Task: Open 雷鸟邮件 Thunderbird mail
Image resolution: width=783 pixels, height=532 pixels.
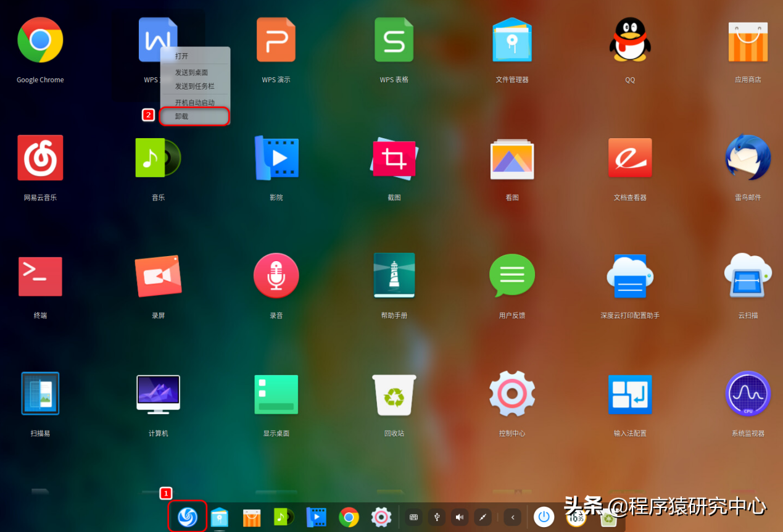Action: point(748,157)
